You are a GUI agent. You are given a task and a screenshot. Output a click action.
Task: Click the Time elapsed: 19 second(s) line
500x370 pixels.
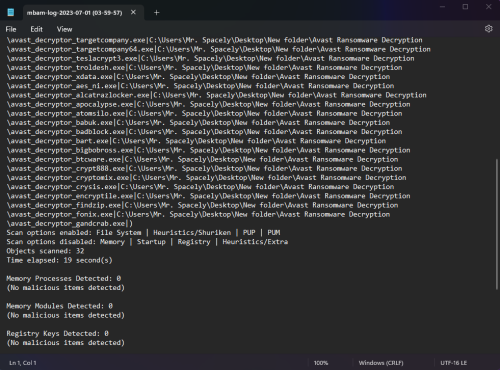59,260
